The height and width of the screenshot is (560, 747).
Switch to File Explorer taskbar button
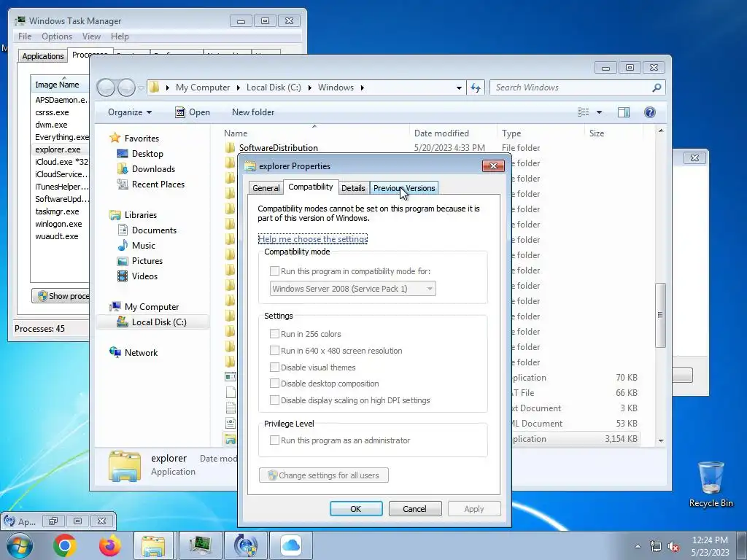point(153,545)
